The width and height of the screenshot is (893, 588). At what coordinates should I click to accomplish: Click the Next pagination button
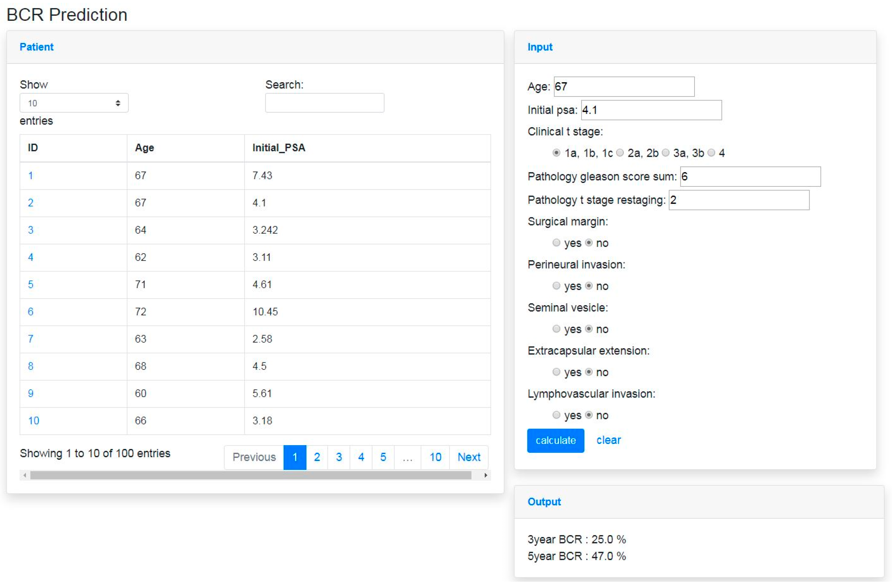click(x=469, y=457)
